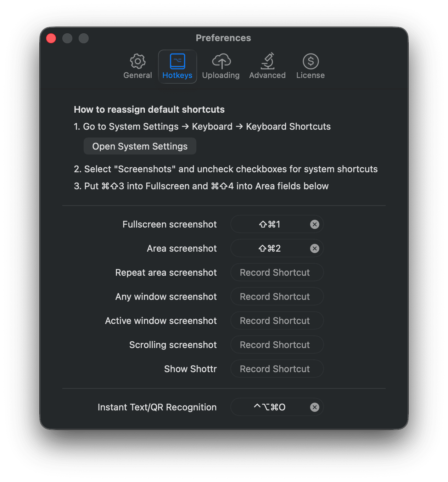Switch to the Uploading tab label
Image resolution: width=448 pixels, height=482 pixels.
(x=221, y=75)
